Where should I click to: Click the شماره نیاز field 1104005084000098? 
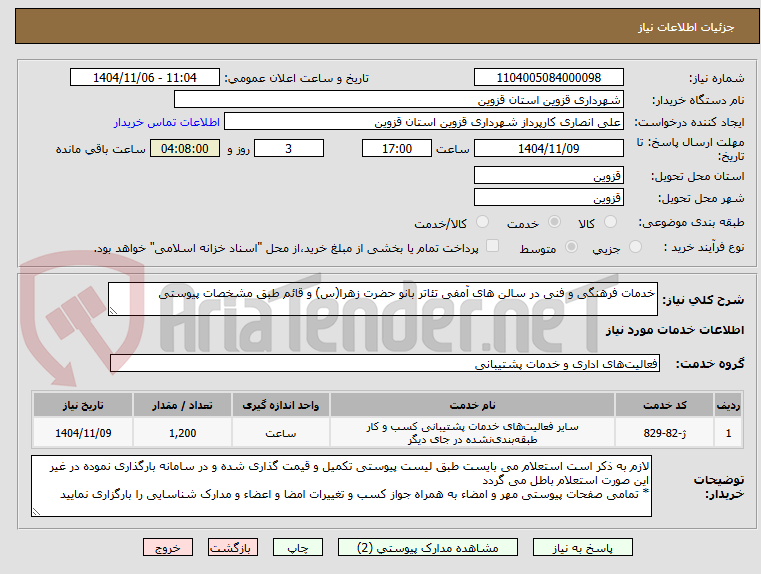click(x=548, y=77)
